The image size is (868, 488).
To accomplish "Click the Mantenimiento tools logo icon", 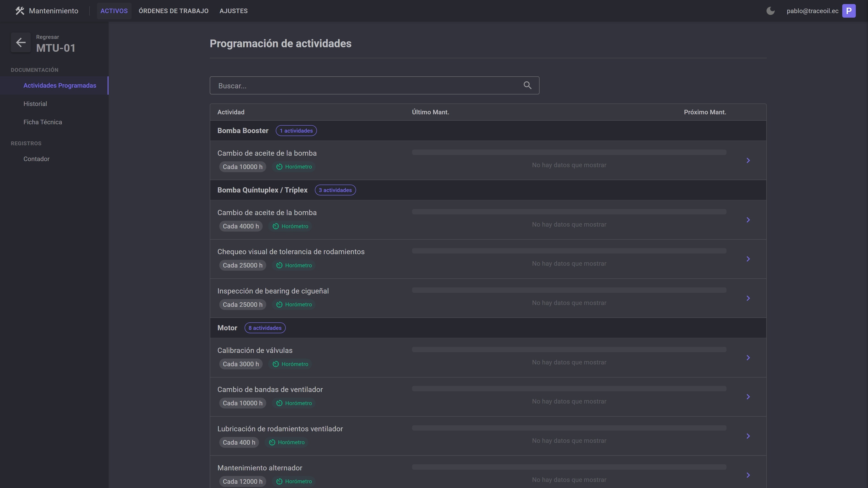I will coord(20,11).
